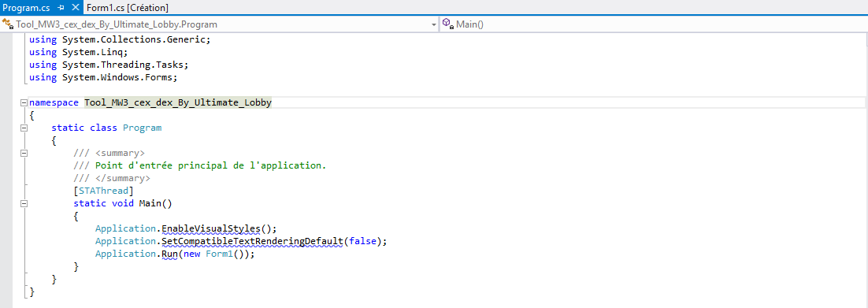868x308 pixels.
Task: Click 'Main()' in the method declaration line
Action: 155,203
